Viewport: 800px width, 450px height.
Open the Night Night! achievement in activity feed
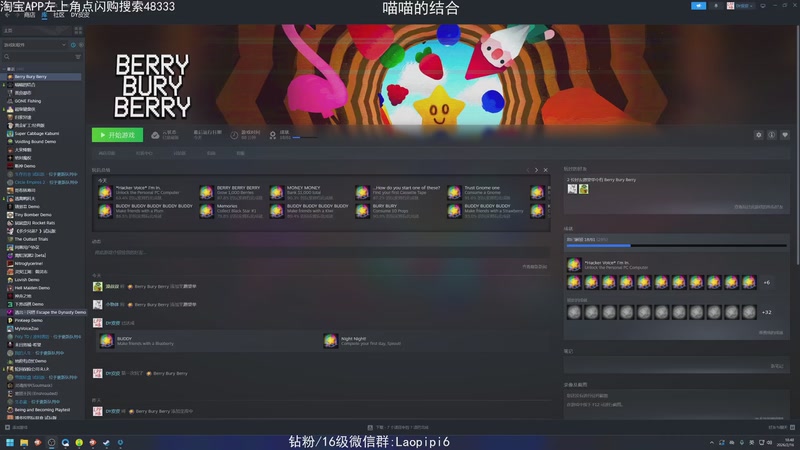(x=363, y=341)
